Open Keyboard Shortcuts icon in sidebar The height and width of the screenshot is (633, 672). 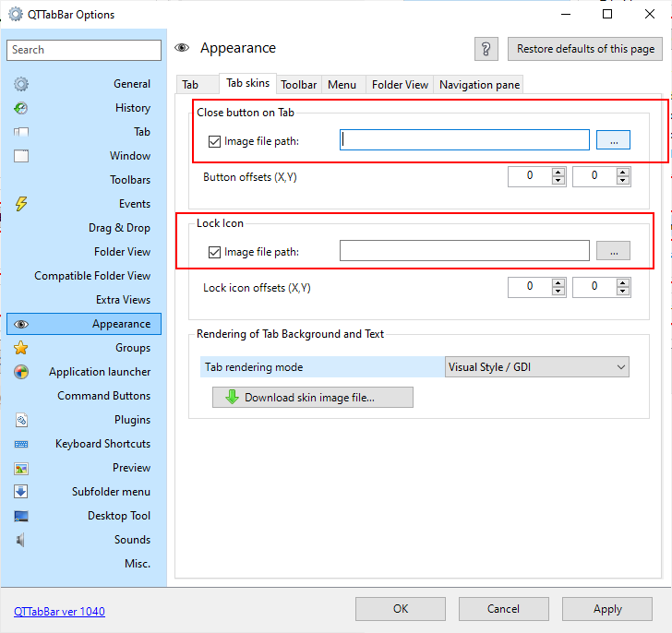tap(21, 444)
